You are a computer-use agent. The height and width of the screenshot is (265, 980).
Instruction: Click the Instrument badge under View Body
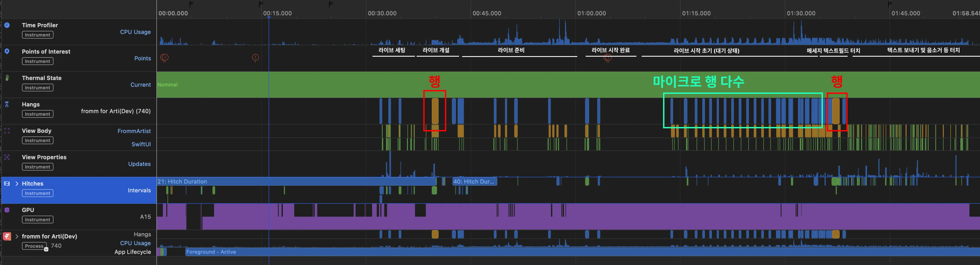coord(37,141)
